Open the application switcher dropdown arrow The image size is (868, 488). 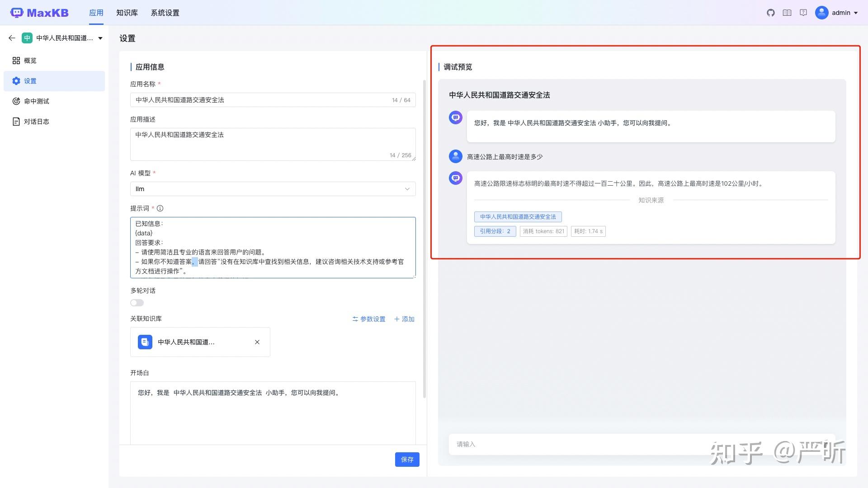click(x=100, y=38)
